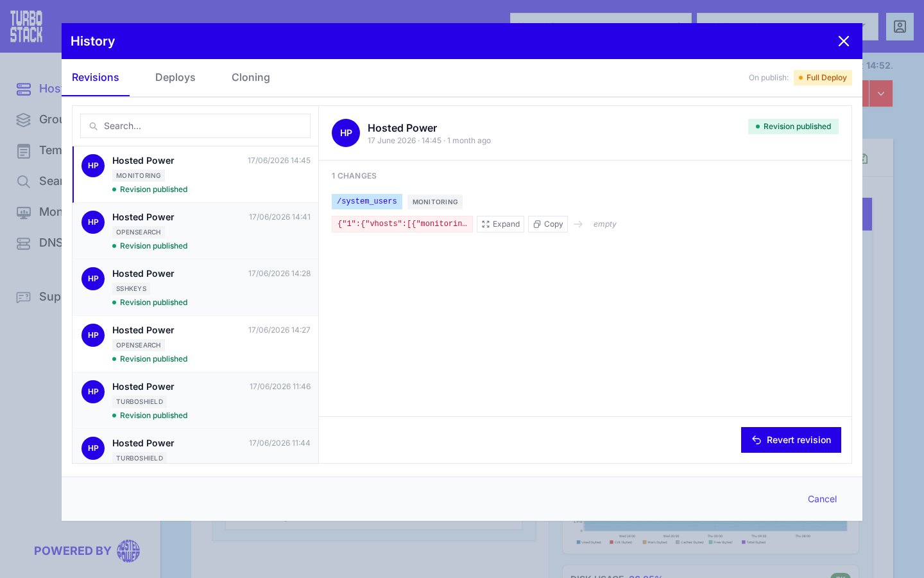The image size is (924, 578).
Task: Click the HP avatar of the 14:28 revision
Action: [93, 279]
